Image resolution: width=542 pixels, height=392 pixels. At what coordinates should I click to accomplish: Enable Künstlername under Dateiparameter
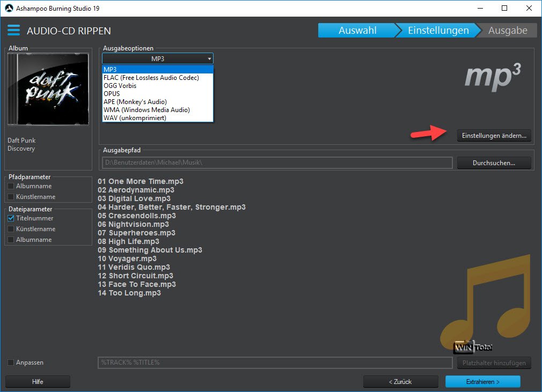click(x=11, y=229)
